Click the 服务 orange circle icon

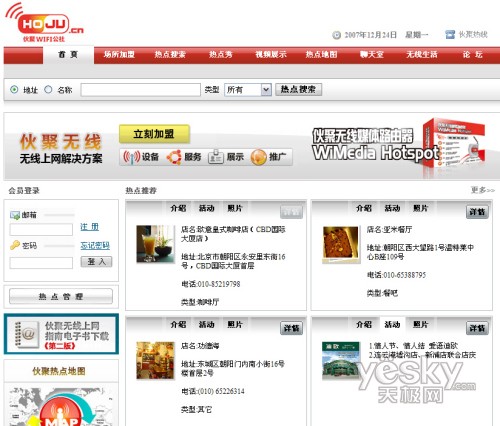(x=174, y=157)
